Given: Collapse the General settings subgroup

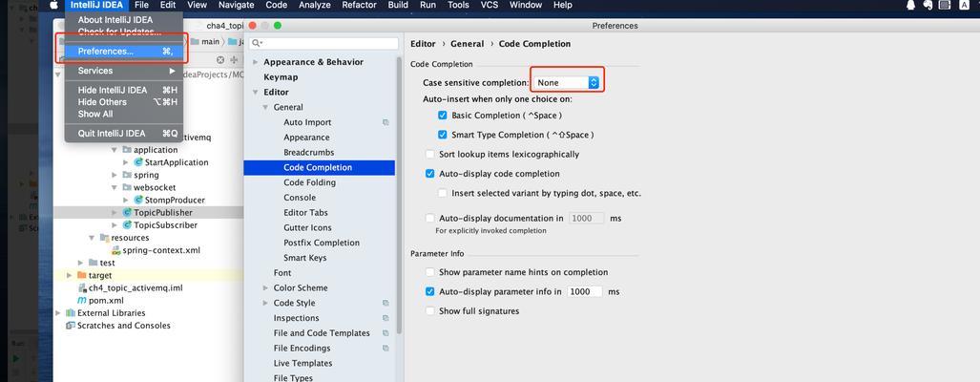Looking at the screenshot, I should point(265,108).
